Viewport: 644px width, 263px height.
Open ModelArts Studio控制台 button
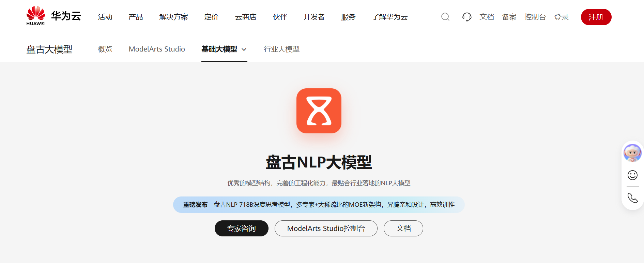point(326,228)
